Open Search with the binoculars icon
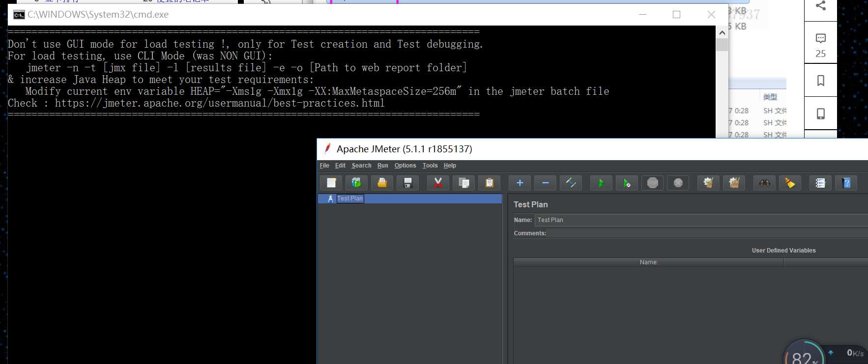The width and height of the screenshot is (868, 364). (764, 183)
